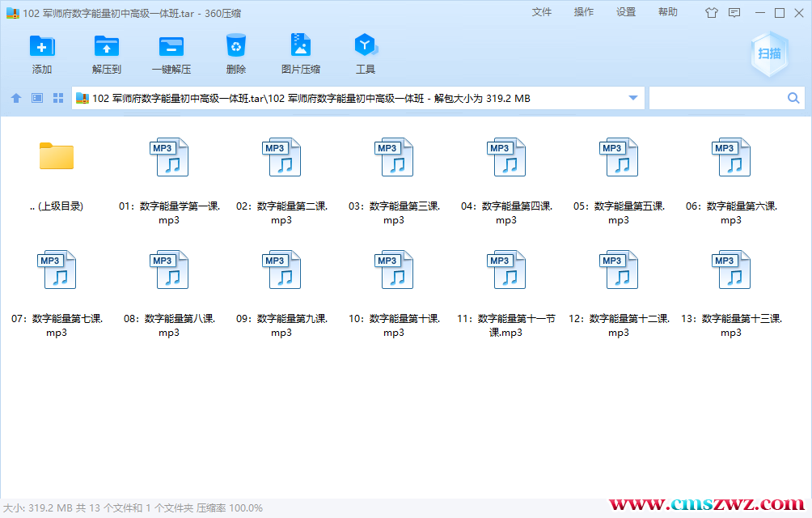This screenshot has height=518, width=812.
Task: Open the 设置 (Settings) menu
Action: pyautogui.click(x=625, y=12)
